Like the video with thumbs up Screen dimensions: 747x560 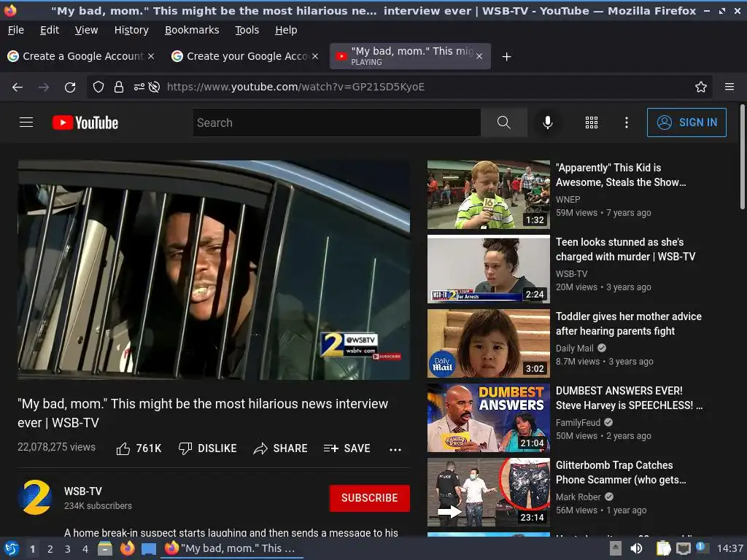click(139, 448)
